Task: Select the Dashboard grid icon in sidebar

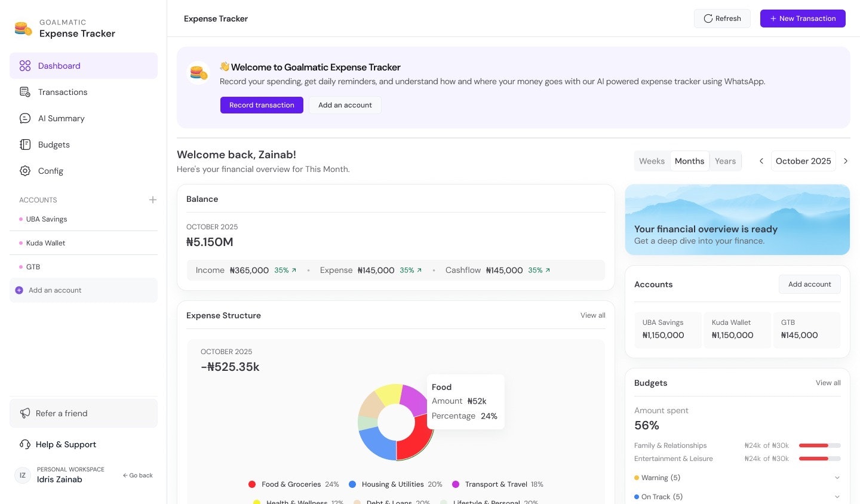Action: pyautogui.click(x=24, y=66)
